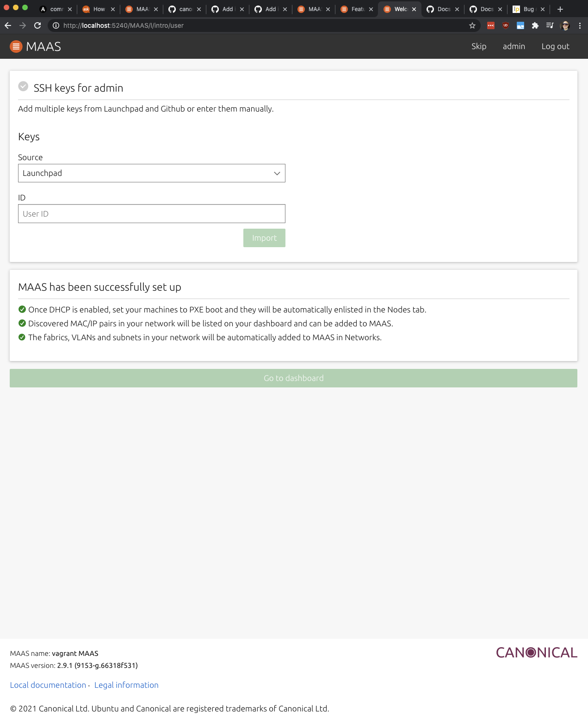
Task: Click the Go to dashboard button
Action: [x=293, y=378]
